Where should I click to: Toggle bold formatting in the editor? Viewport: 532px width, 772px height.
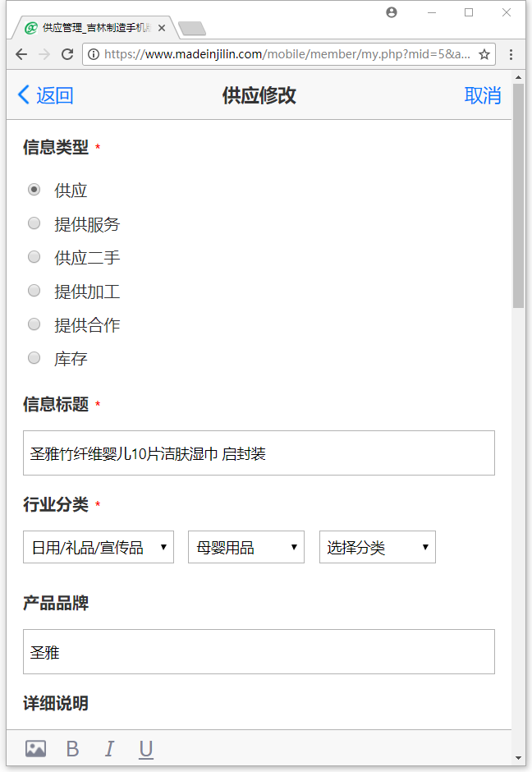tap(72, 749)
